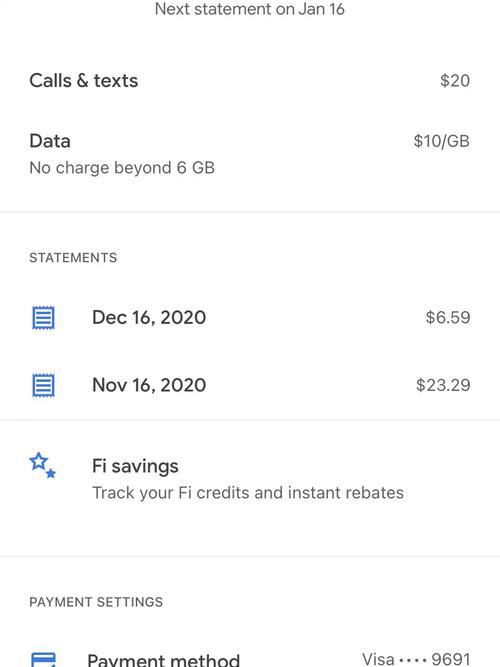Image resolution: width=500 pixels, height=667 pixels.
Task: Select the $23.29 statement amount
Action: pos(443,385)
